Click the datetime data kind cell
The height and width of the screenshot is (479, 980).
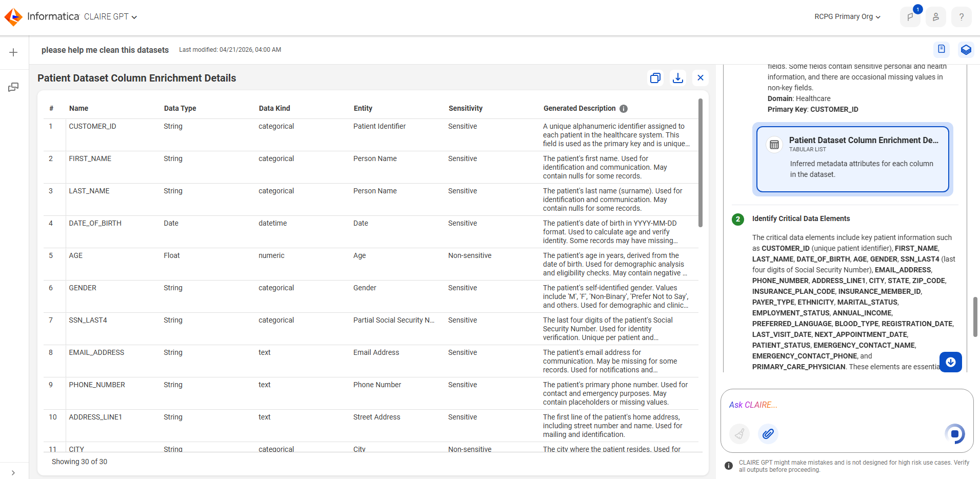pos(273,223)
